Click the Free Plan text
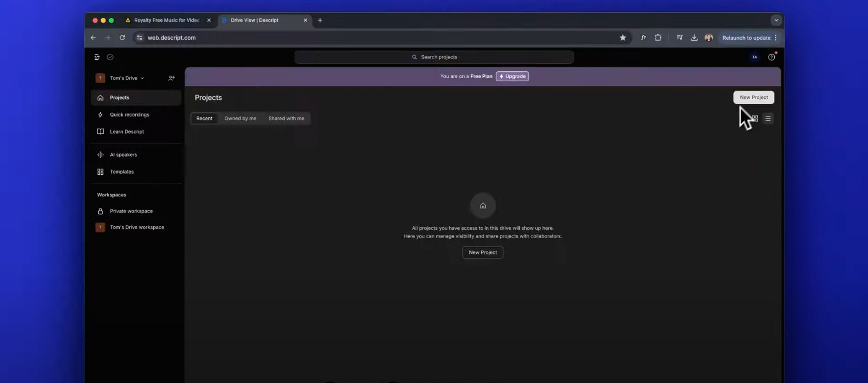Image resolution: width=868 pixels, height=383 pixels. [481, 76]
